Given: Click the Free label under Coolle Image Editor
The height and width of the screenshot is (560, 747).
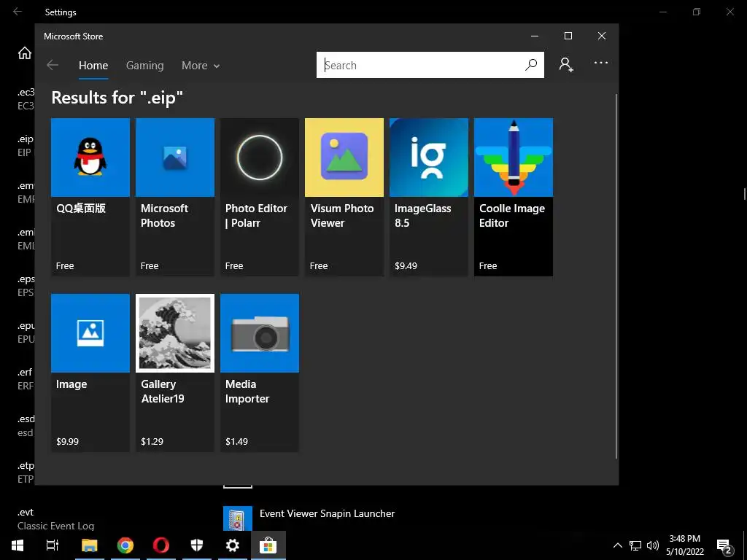Looking at the screenshot, I should (x=488, y=265).
